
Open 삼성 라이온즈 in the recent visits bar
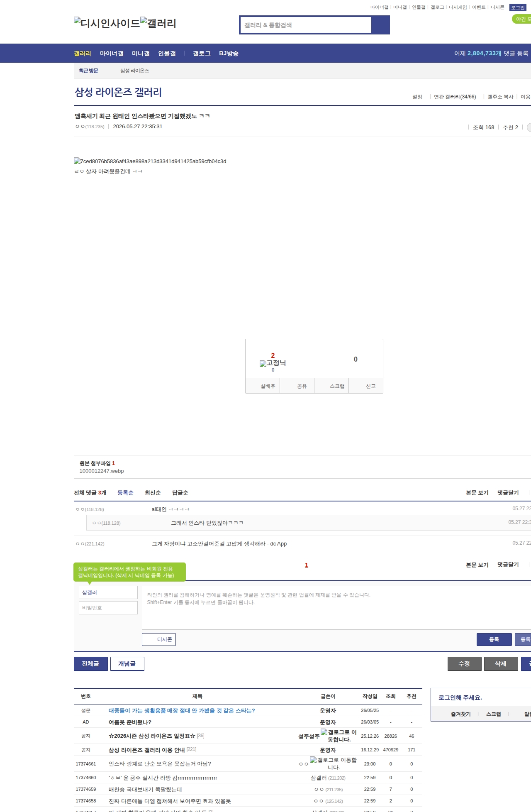(134, 71)
